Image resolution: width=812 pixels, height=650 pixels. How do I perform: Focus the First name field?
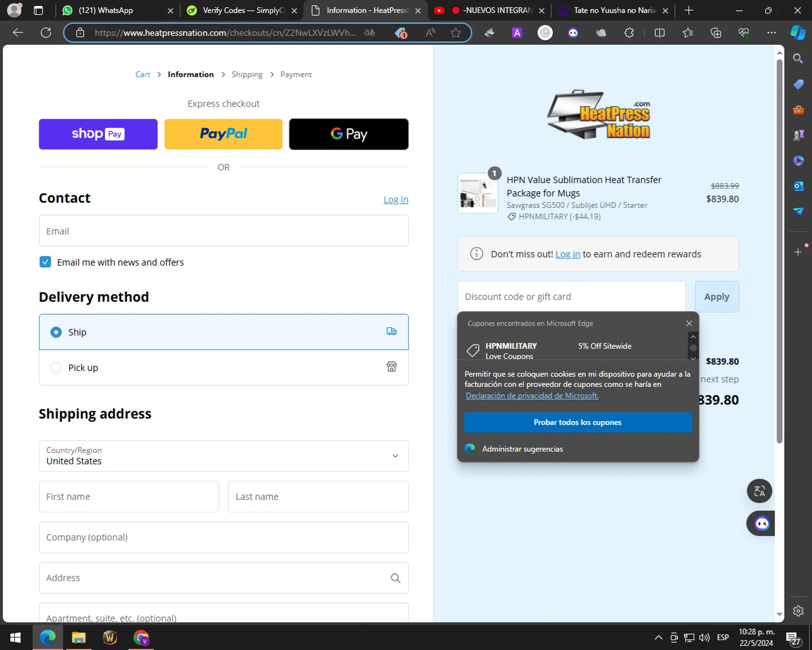coord(129,497)
